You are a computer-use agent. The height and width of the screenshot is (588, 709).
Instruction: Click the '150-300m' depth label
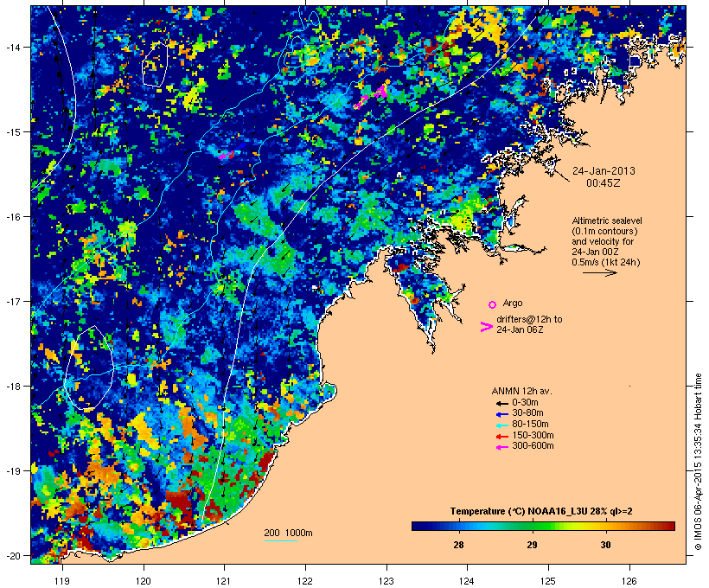point(533,435)
